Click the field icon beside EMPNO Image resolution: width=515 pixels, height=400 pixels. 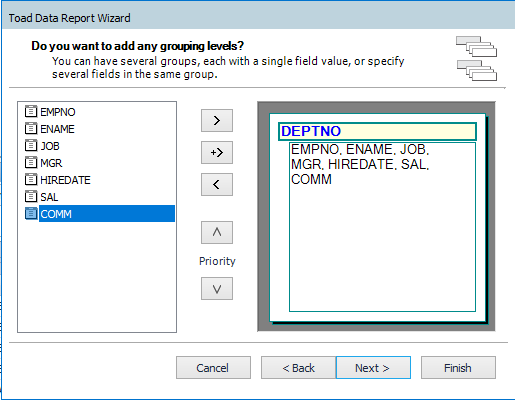point(31,111)
